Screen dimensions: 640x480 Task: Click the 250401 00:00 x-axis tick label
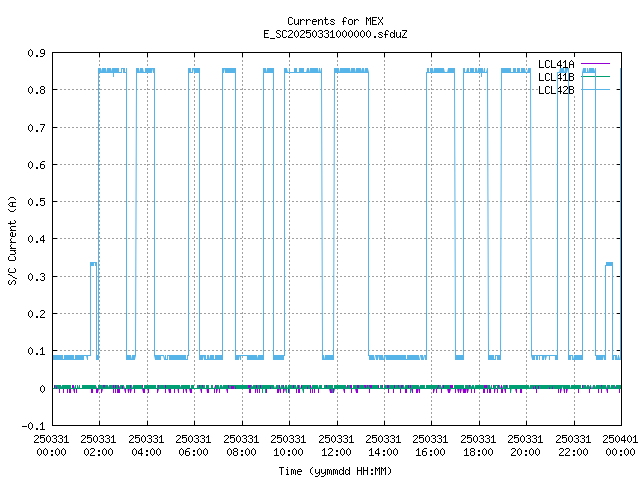tap(620, 446)
